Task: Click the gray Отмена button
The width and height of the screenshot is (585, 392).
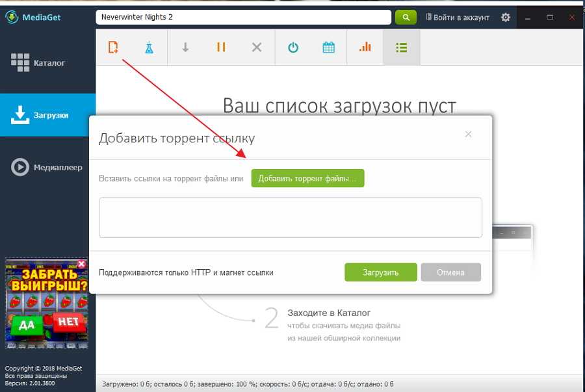Action: pos(450,272)
